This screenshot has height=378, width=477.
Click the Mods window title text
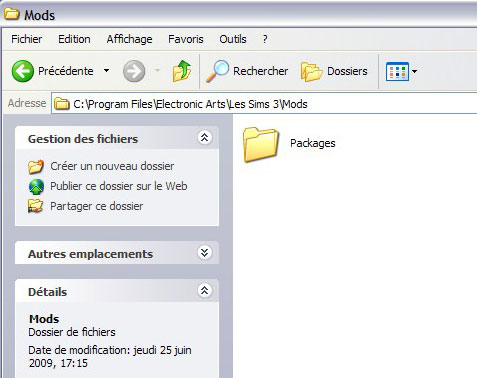click(x=39, y=15)
